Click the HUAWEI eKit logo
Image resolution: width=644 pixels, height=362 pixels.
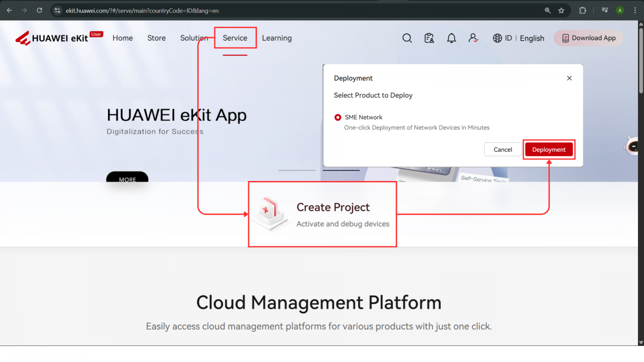pyautogui.click(x=52, y=38)
